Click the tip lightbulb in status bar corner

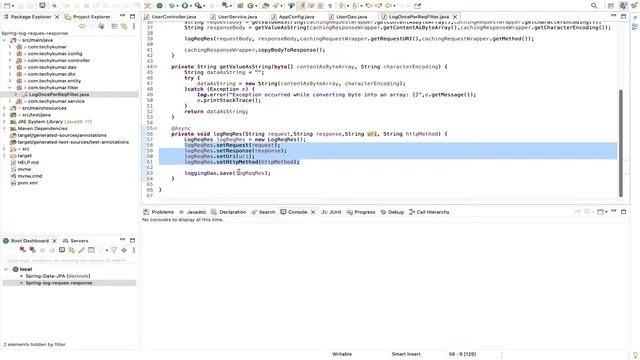(x=635, y=354)
